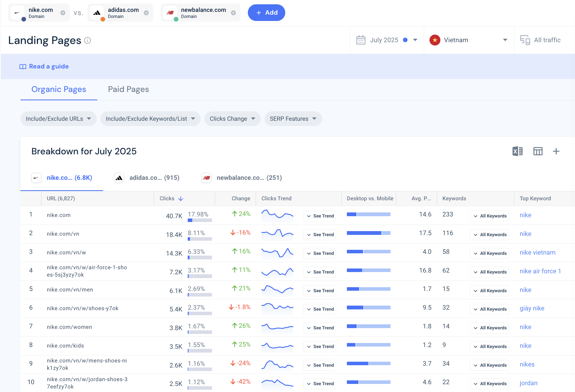Click the 17.98% share bar for nike.com
This screenshot has height=392, width=575.
[x=200, y=220]
